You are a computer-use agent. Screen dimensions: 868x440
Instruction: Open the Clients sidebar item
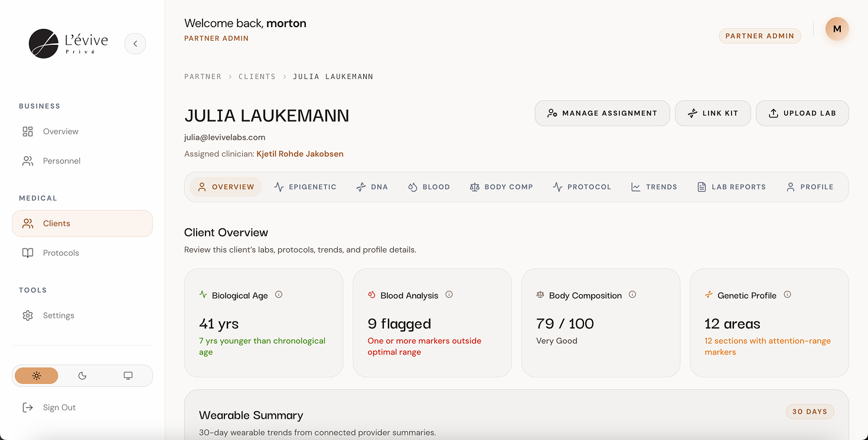[x=82, y=224]
